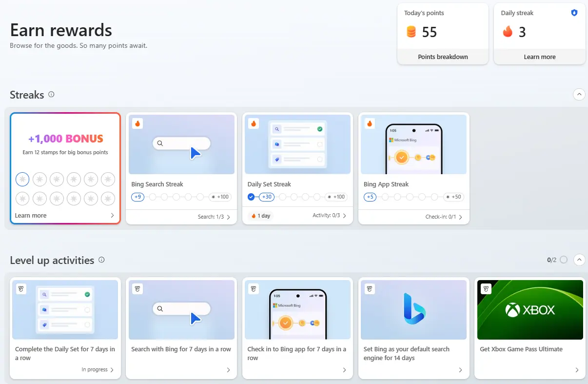Open the Search: 1/3 chevron on Bing Search Streak

click(x=229, y=217)
